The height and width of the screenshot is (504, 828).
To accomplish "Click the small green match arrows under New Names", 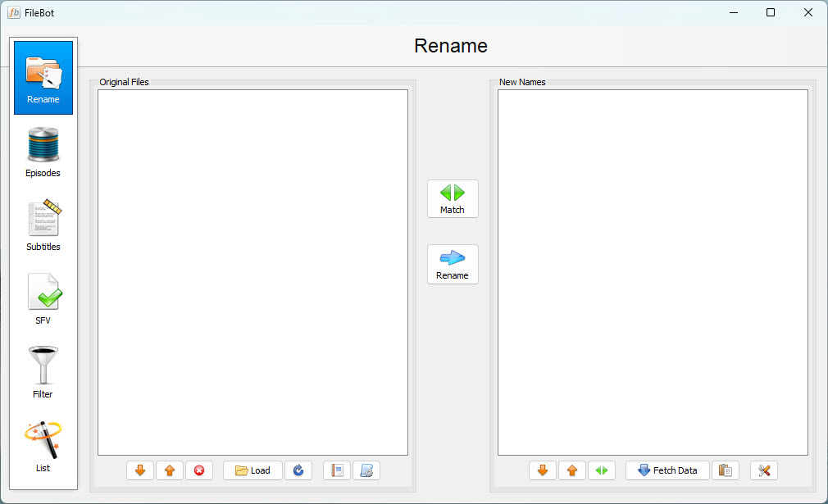I will click(x=602, y=470).
